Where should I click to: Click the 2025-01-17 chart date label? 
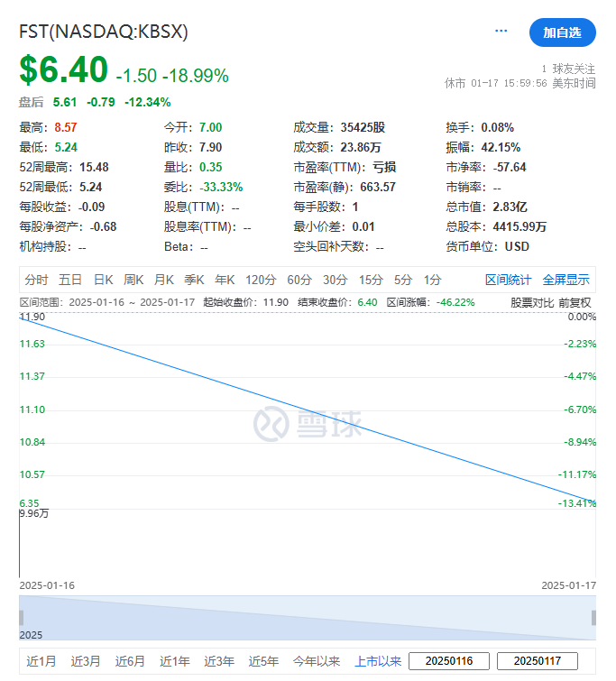click(x=568, y=585)
